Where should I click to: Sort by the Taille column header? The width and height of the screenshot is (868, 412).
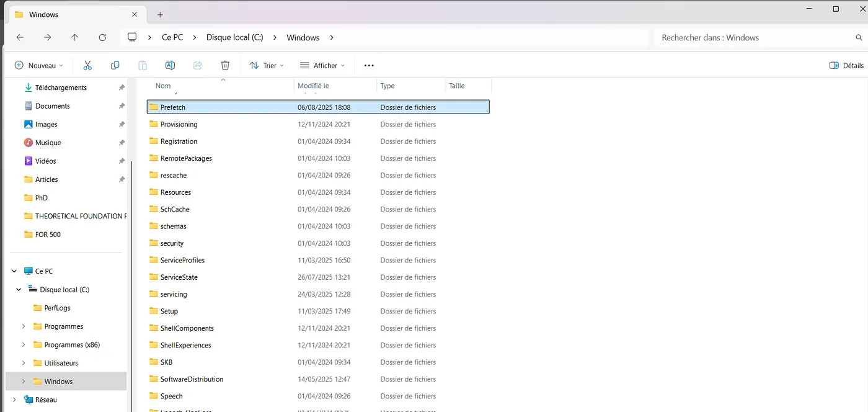pos(457,86)
